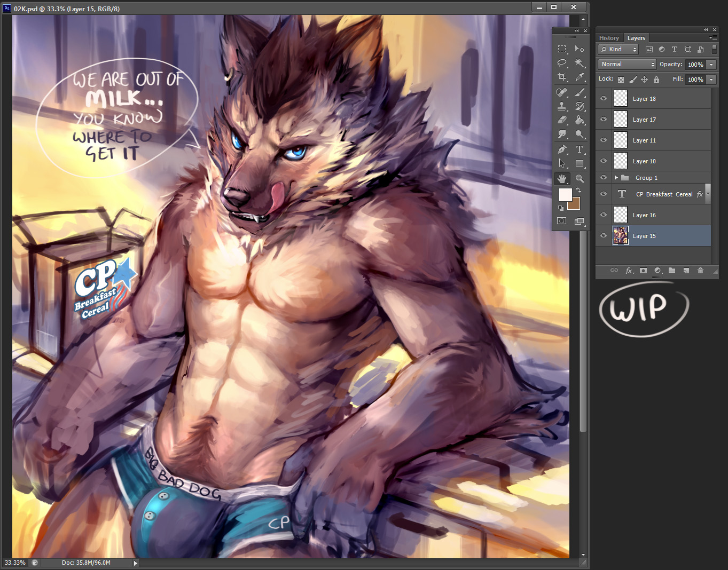Image resolution: width=728 pixels, height=570 pixels.
Task: Select the Dodge tool
Action: (580, 134)
